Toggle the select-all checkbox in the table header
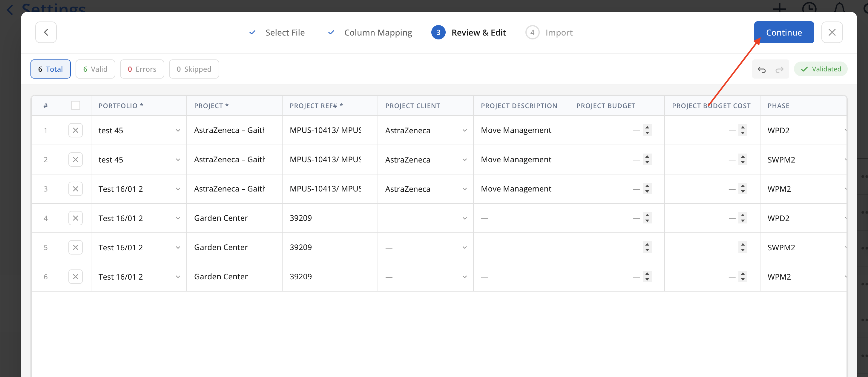Image resolution: width=868 pixels, height=377 pixels. 76,106
